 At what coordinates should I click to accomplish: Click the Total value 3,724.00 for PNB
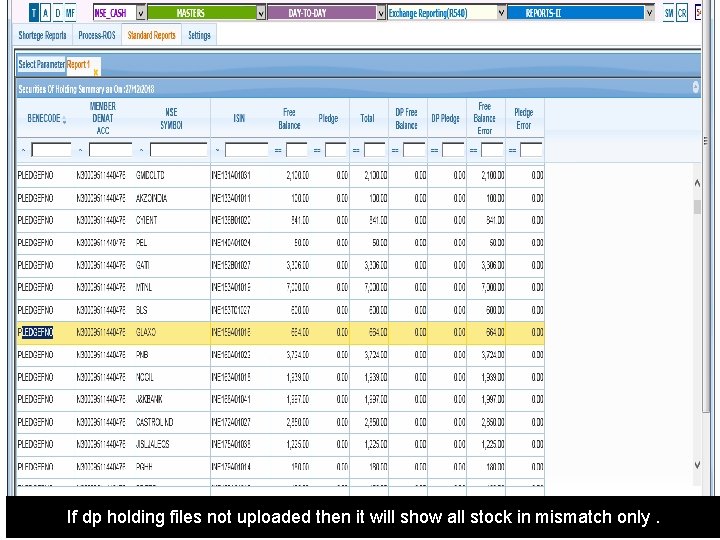[376, 354]
